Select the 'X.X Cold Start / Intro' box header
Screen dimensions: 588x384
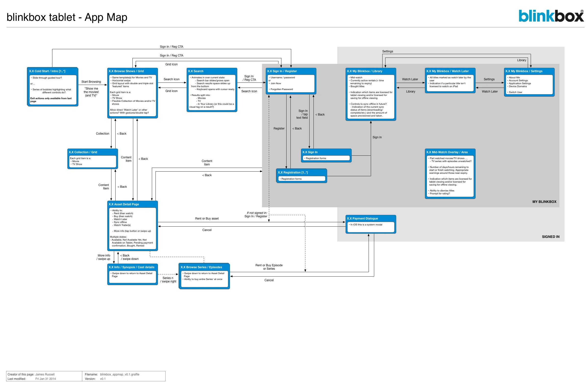[47, 71]
